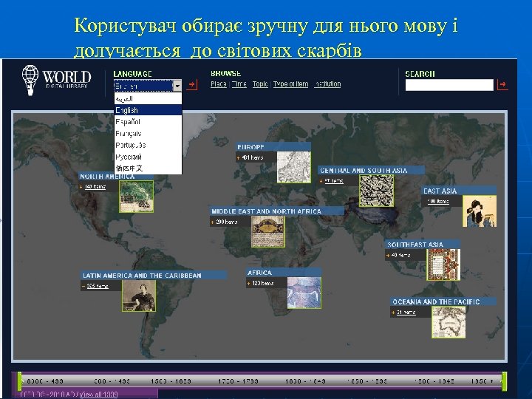This screenshot has width=532, height=399.
Task: Click the OCEANIA AND THE PACIFIC header
Action: 443,301
